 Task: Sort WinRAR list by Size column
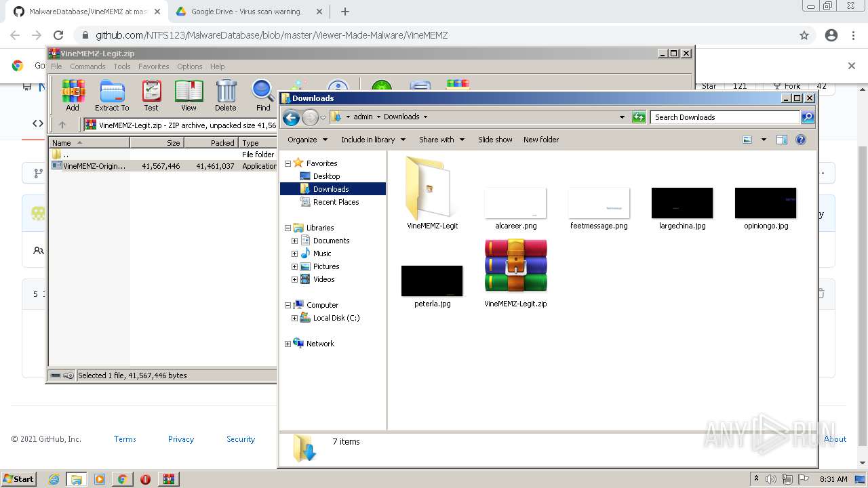157,143
